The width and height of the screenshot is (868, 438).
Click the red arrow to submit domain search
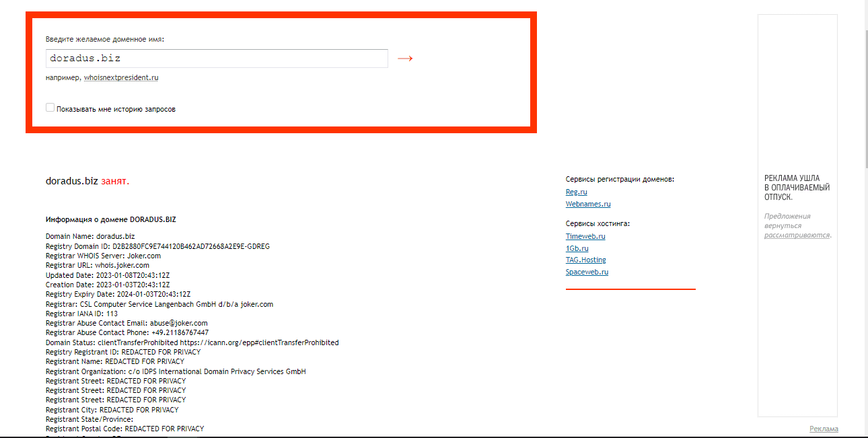pos(404,59)
